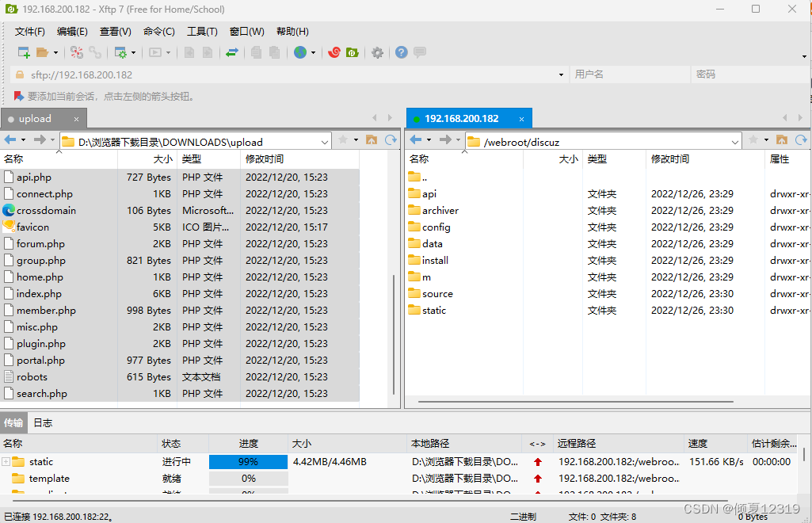Screen dimensions: 812x523
Task: Click the transfer-right page arrow icon
Action: tap(208, 52)
